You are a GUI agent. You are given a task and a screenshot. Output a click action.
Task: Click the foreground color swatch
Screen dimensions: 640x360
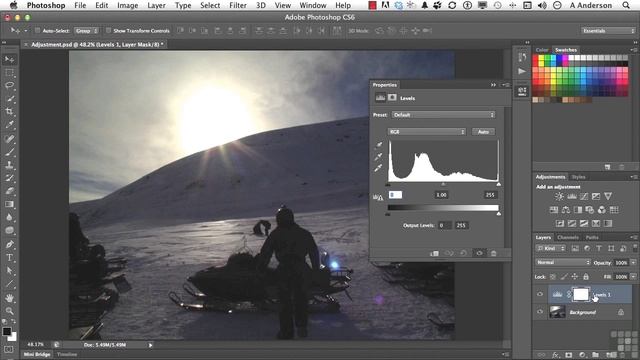pyautogui.click(x=7, y=331)
